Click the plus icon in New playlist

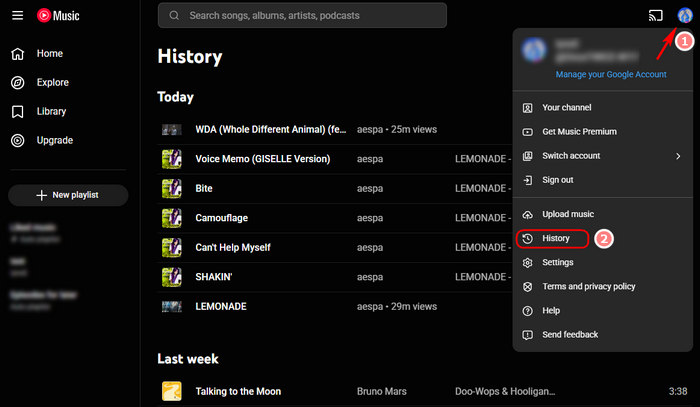click(x=42, y=195)
